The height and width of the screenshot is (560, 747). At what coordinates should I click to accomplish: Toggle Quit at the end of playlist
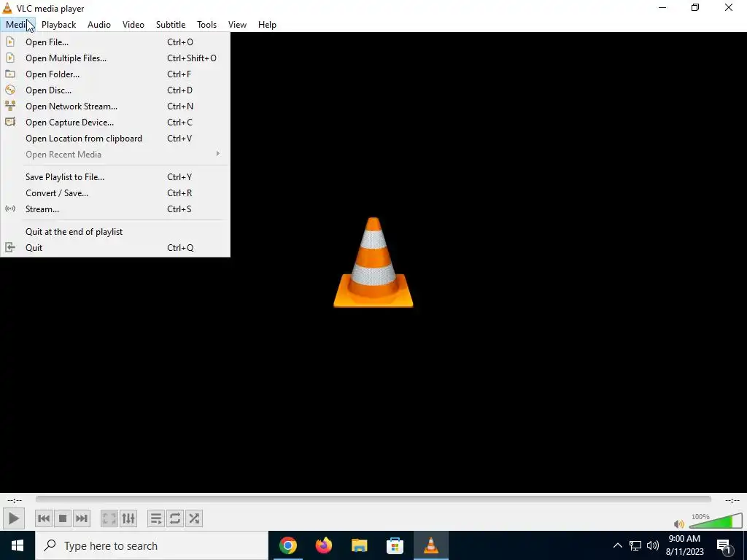(115, 232)
